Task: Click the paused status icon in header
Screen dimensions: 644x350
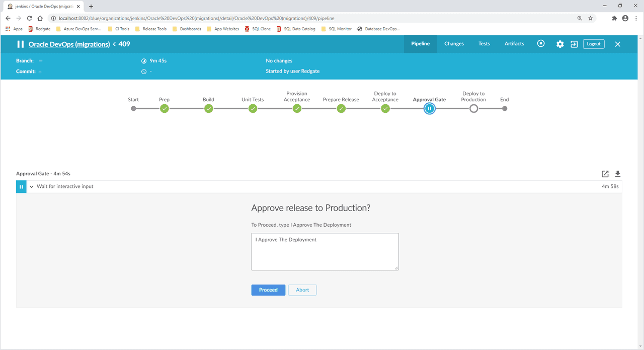Action: (x=21, y=44)
